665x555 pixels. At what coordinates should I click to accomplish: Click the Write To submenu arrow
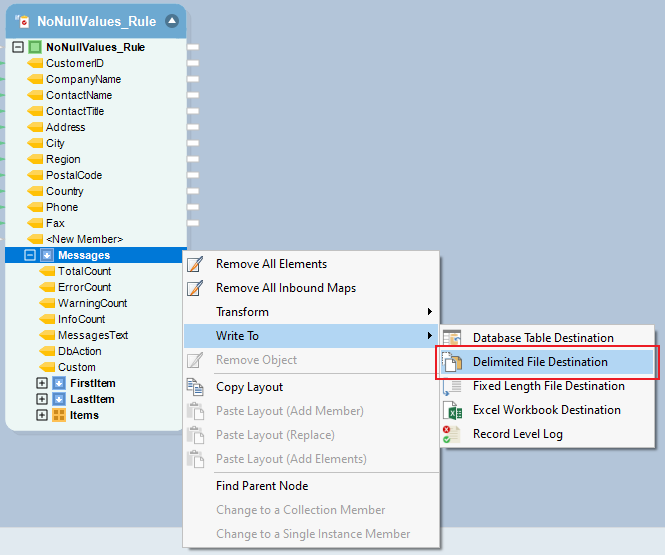(x=430, y=336)
